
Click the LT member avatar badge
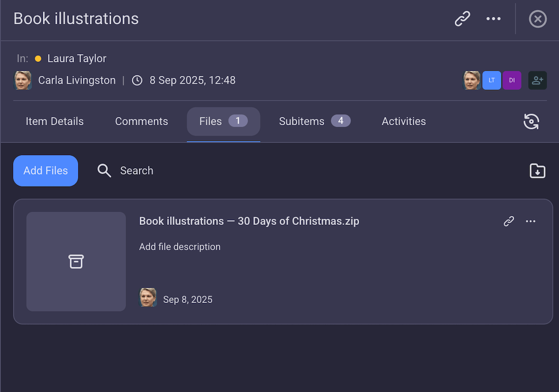click(491, 80)
